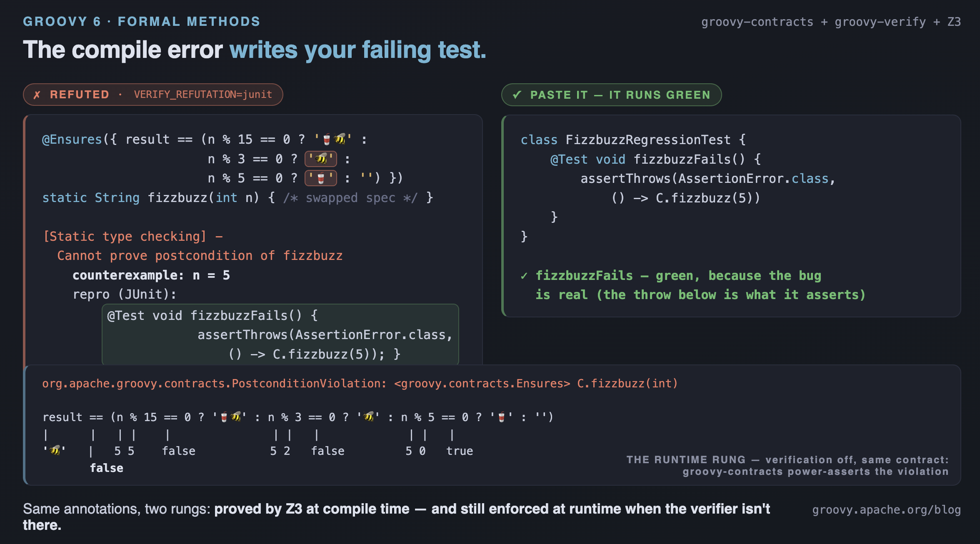
Task: Click 'proved by Z3 at compile time' footer text
Action: [312, 509]
